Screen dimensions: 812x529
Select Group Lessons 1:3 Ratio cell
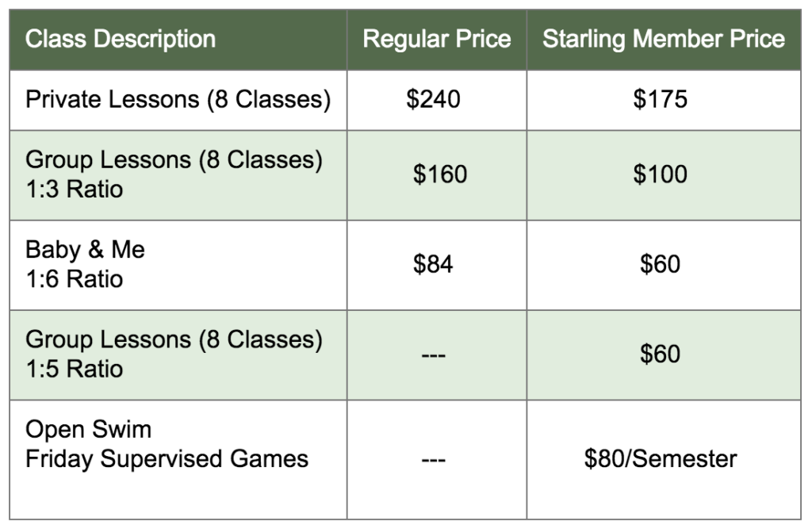[x=178, y=175]
